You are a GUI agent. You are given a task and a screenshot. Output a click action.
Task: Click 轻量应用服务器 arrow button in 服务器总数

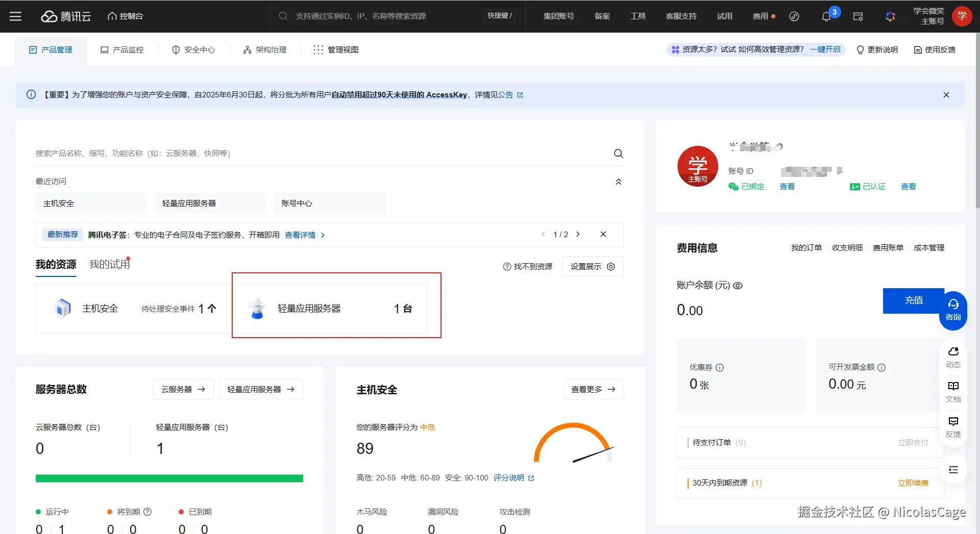pos(261,390)
